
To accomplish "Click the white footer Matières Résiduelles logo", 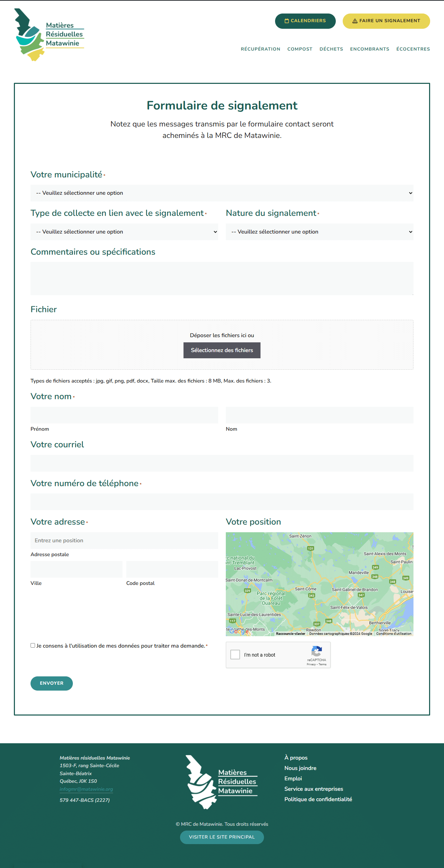I will (x=222, y=782).
